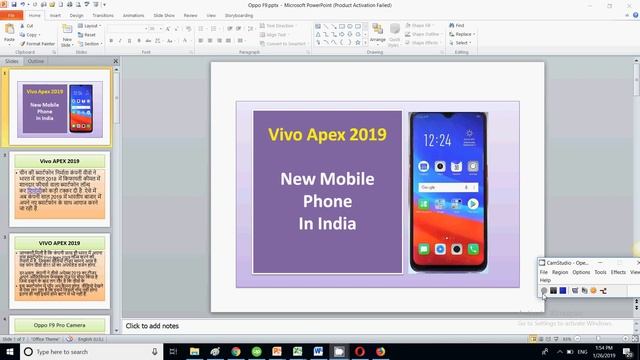Click the Bullets list icon

pos(201,29)
